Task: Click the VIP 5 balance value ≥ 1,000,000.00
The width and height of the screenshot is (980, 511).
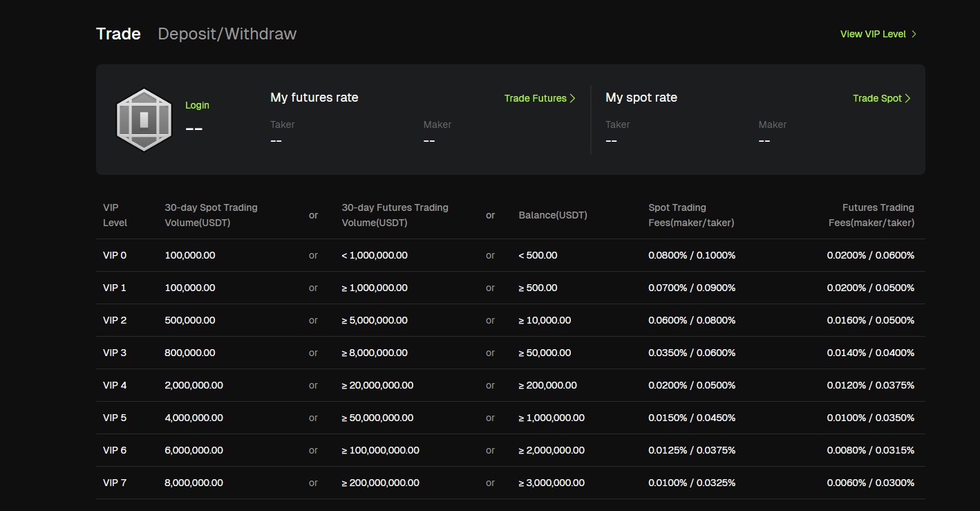Action: coord(552,418)
